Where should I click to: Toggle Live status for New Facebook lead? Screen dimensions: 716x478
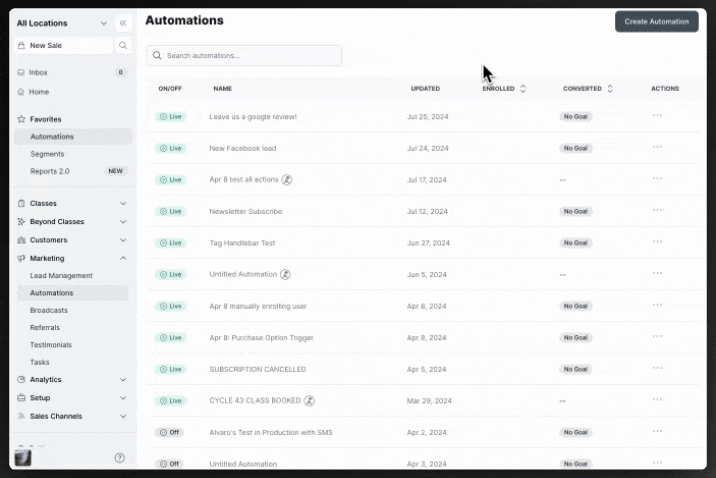[x=170, y=148]
